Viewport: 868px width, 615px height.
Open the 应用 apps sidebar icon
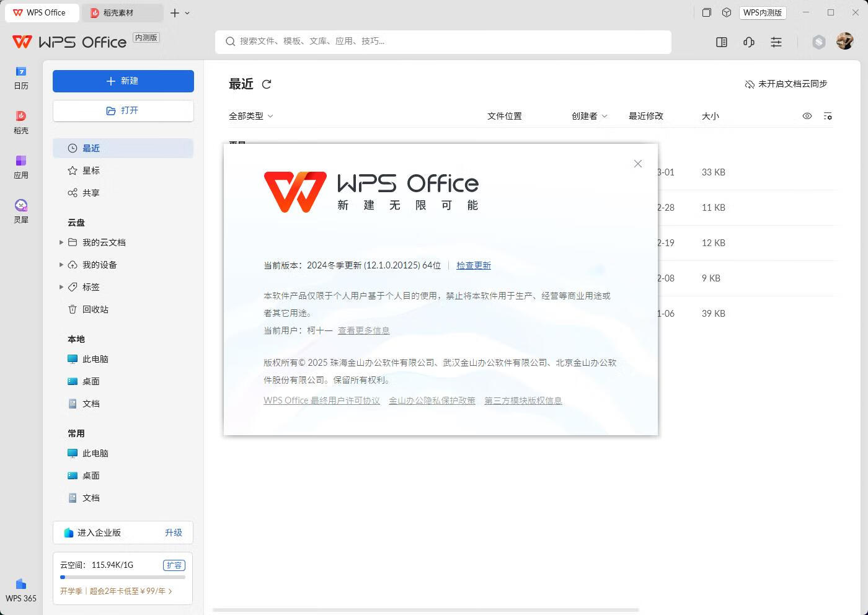coord(21,167)
